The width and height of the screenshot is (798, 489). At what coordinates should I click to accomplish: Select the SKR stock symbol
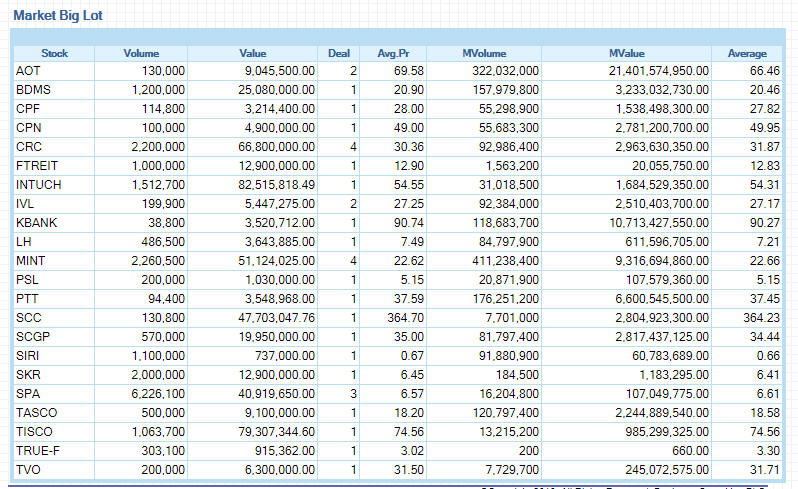pyautogui.click(x=28, y=375)
